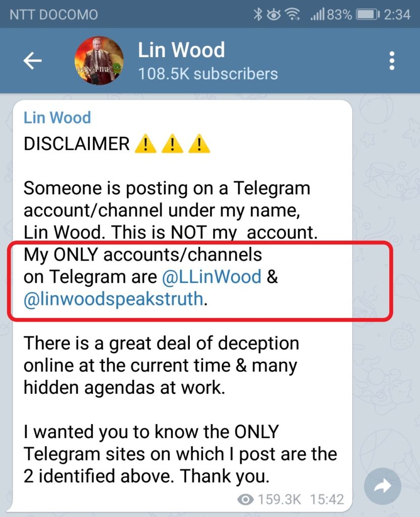Open the @LLinWood mention link
This screenshot has width=420, height=517.
click(x=212, y=276)
